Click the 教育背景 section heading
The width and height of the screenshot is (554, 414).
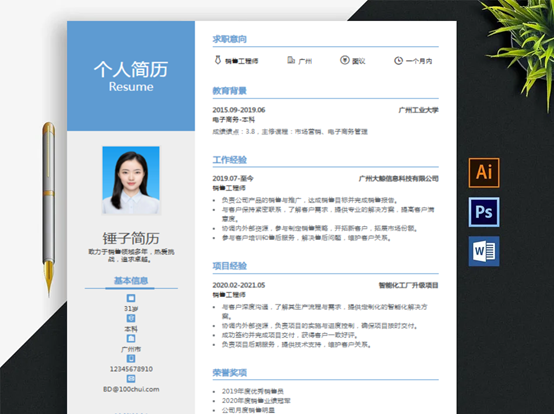click(230, 91)
